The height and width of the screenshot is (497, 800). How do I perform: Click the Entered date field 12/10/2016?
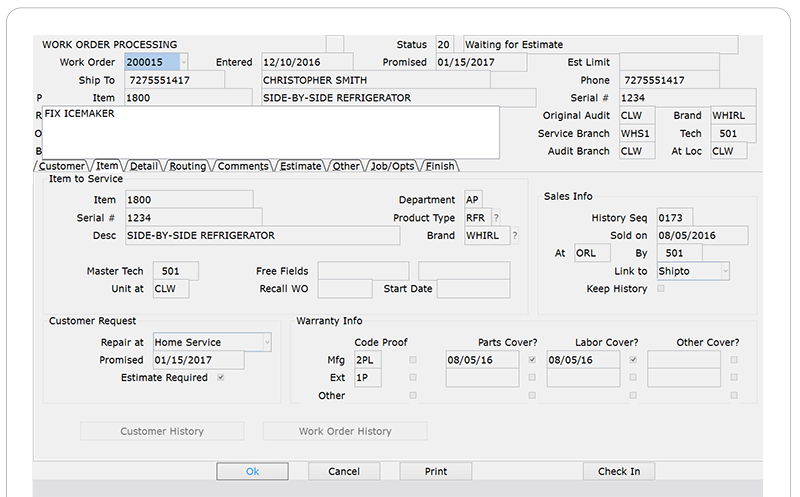[x=307, y=62]
